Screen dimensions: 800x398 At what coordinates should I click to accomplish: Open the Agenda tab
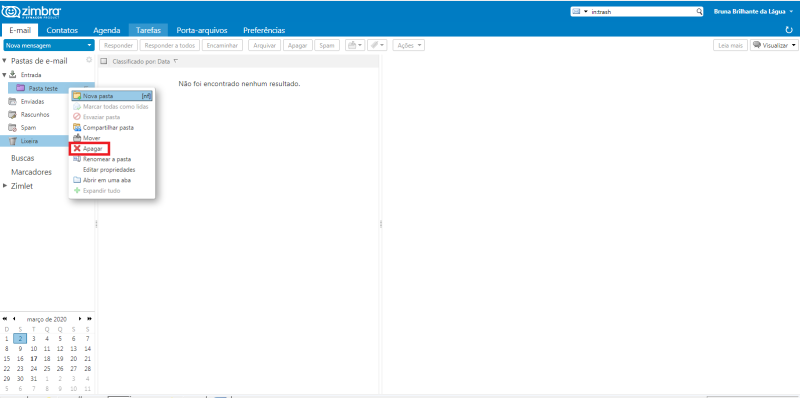[x=107, y=30]
